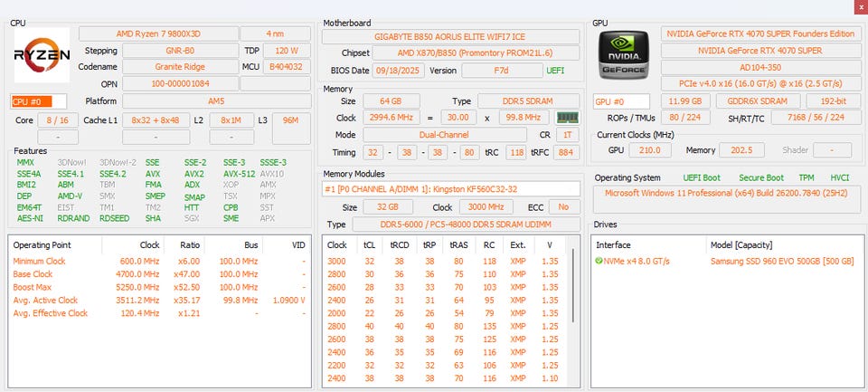The height and width of the screenshot is (392, 868).
Task: Click the 192-bit bus width field
Action: point(833,101)
